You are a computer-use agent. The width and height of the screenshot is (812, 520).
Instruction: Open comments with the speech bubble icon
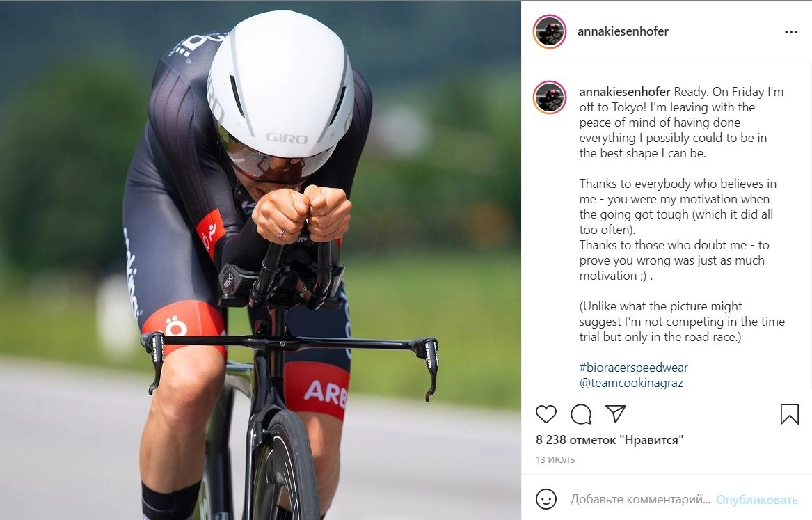tap(581, 414)
